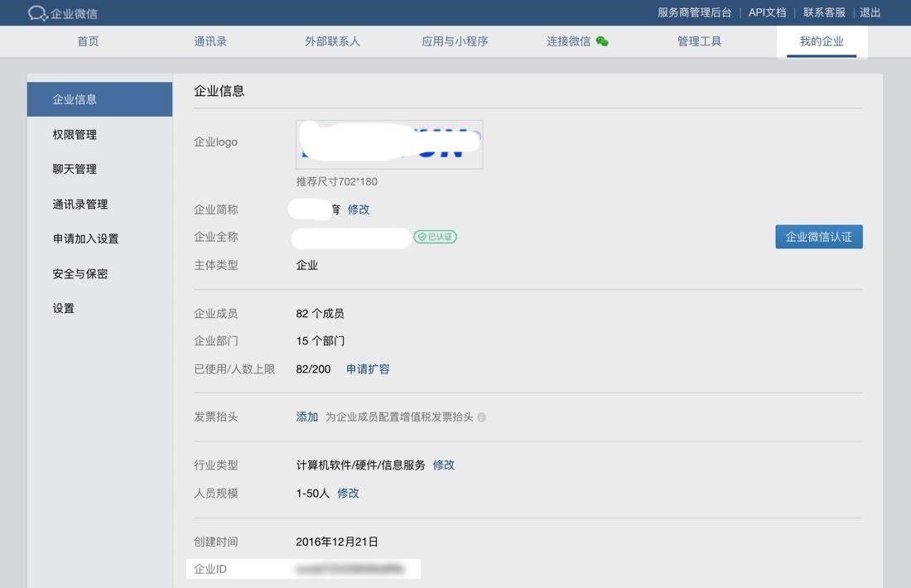Switch to the 通讯录 tab
911x588 pixels.
(x=210, y=41)
